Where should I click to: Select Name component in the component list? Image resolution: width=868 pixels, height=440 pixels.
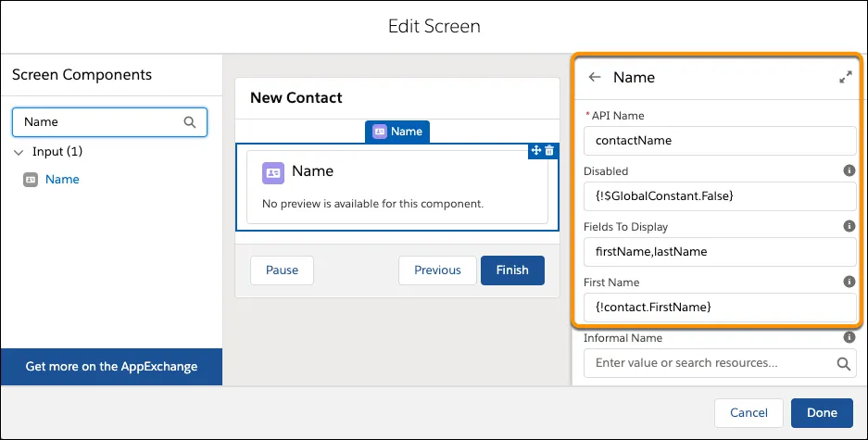click(x=62, y=179)
